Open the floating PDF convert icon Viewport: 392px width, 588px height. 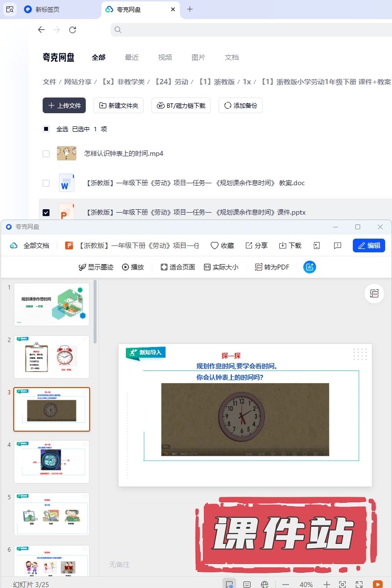(x=375, y=294)
